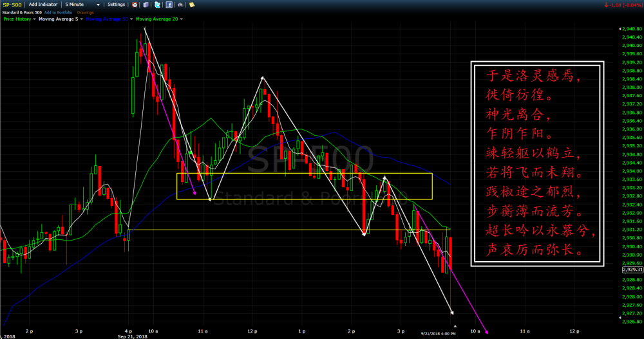Click the alarm clock alert icon
This screenshot has height=339, width=644.
point(135,5)
